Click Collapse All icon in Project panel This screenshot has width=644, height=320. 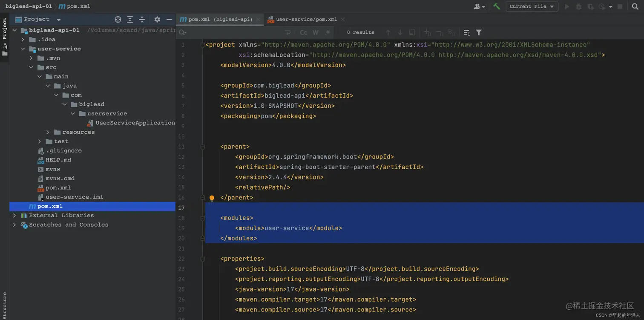pos(142,19)
